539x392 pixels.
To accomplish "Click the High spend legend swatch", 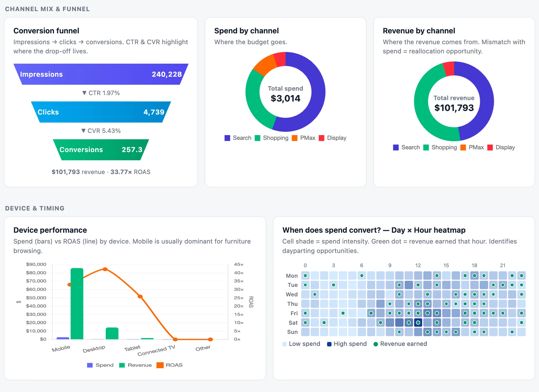I will pos(329,344).
